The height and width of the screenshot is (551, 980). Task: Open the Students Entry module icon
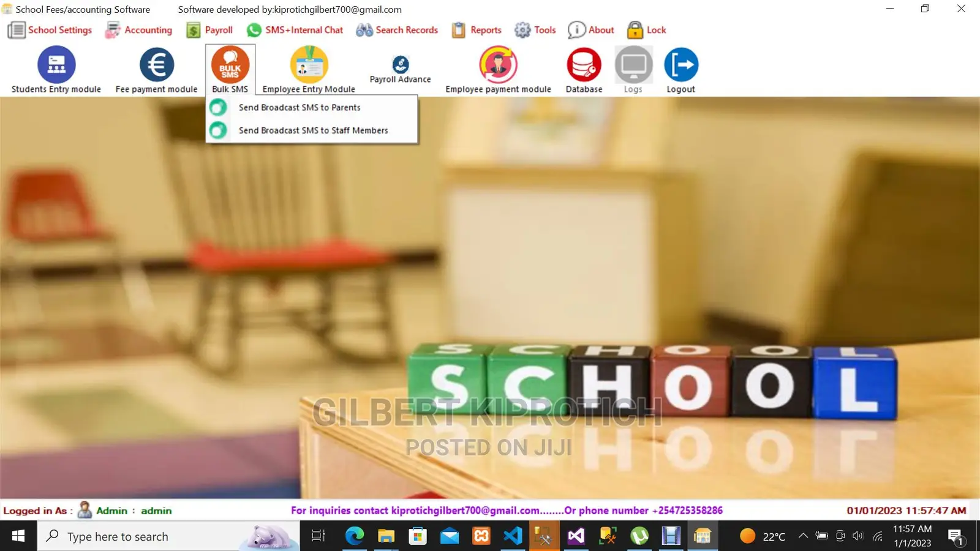pos(56,64)
